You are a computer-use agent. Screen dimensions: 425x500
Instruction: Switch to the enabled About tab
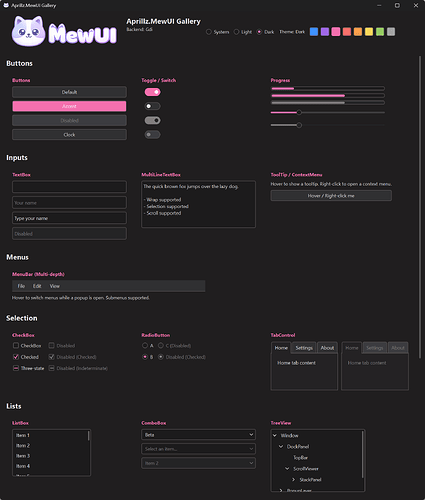click(327, 348)
